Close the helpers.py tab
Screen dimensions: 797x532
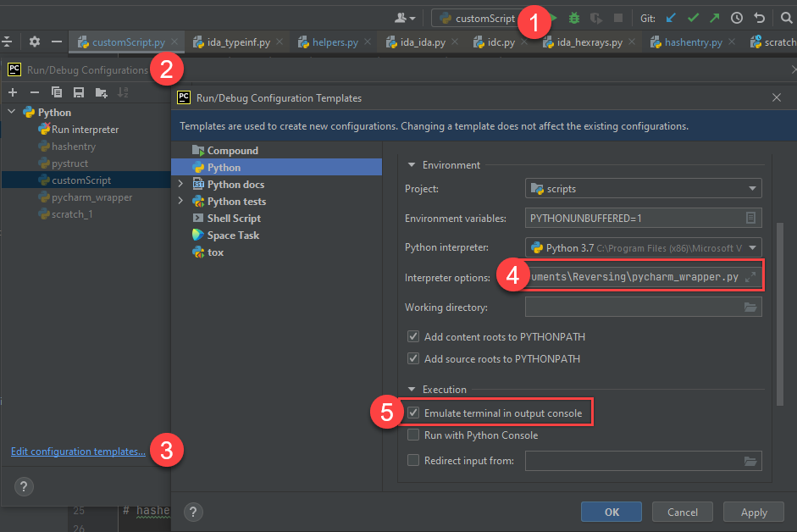coord(368,42)
